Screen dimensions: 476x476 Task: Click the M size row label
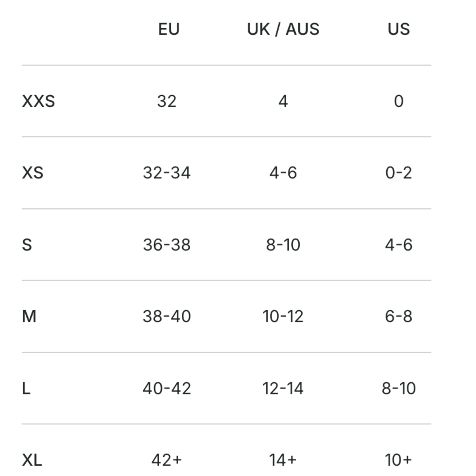coord(29,316)
